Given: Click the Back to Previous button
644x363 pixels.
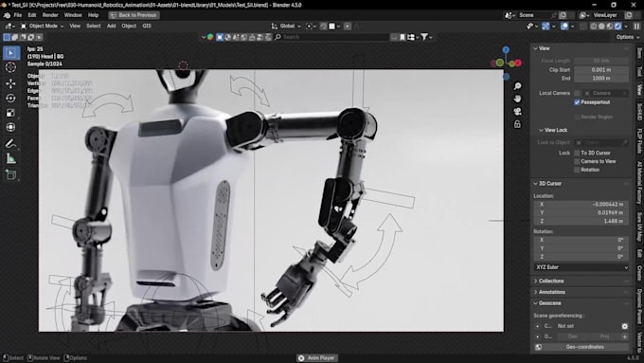Looking at the screenshot, I should (x=134, y=15).
